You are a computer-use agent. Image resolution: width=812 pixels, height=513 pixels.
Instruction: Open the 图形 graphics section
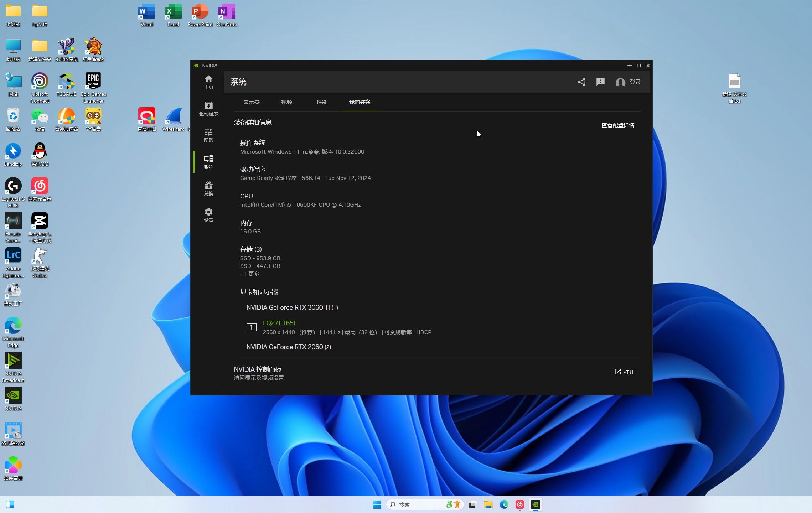[208, 135]
